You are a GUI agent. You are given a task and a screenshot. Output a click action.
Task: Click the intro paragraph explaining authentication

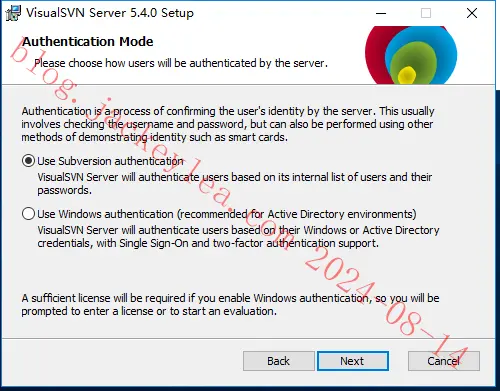pyautogui.click(x=228, y=124)
